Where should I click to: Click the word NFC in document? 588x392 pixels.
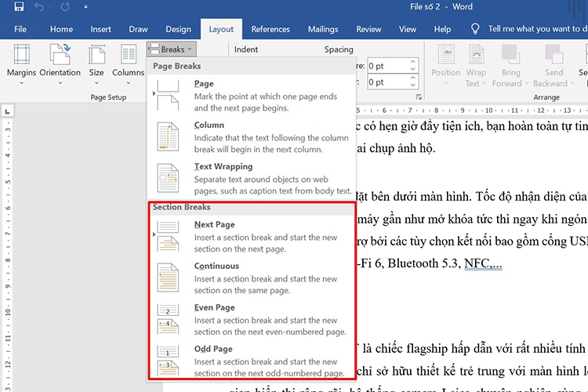(x=477, y=263)
